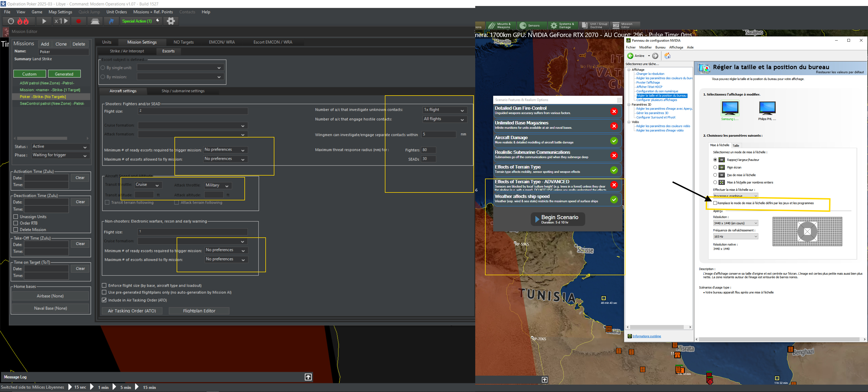Click the layers icon in the toolbar
Viewport: 868px width, 392px height.
(95, 21)
